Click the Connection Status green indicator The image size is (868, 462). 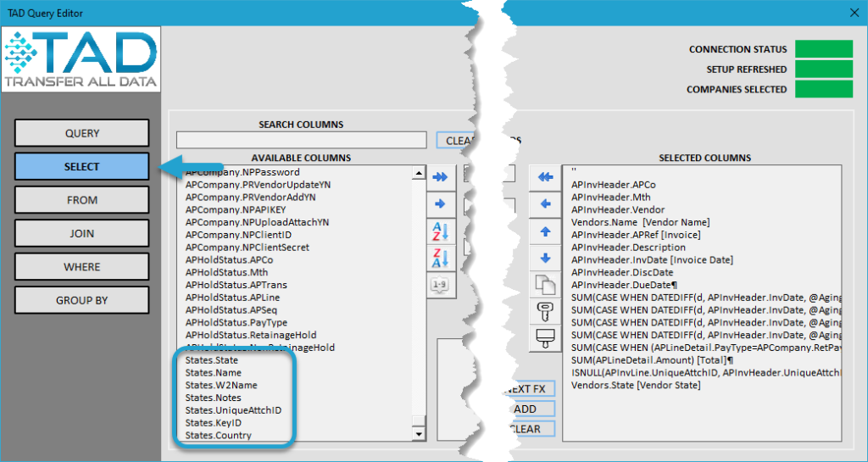coord(824,49)
